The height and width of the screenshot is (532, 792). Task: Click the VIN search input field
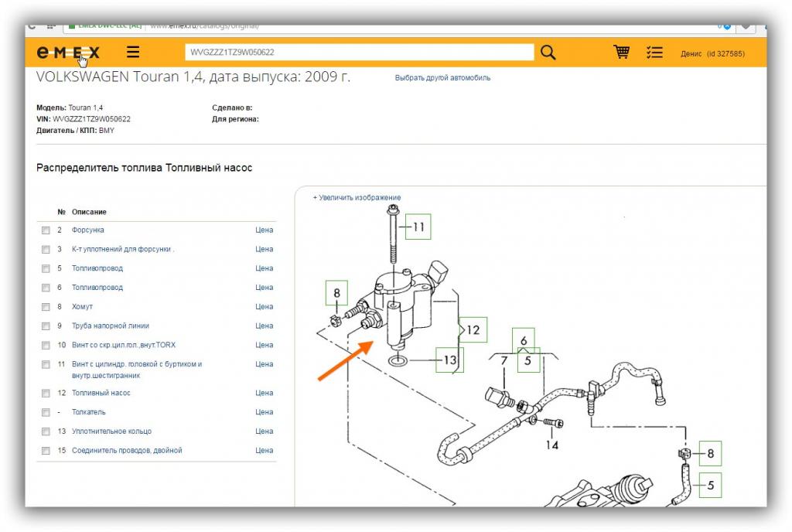359,52
